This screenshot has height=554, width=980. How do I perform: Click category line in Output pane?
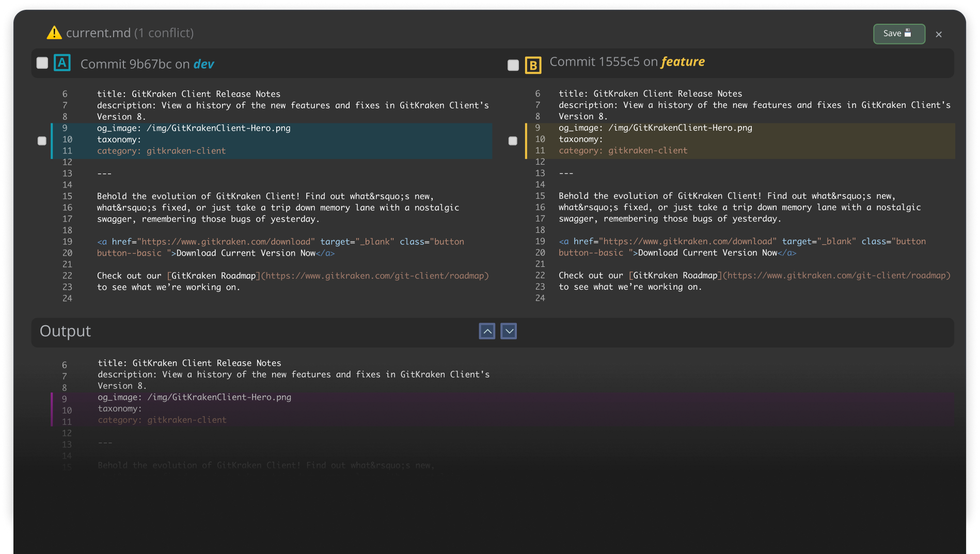pyautogui.click(x=162, y=420)
